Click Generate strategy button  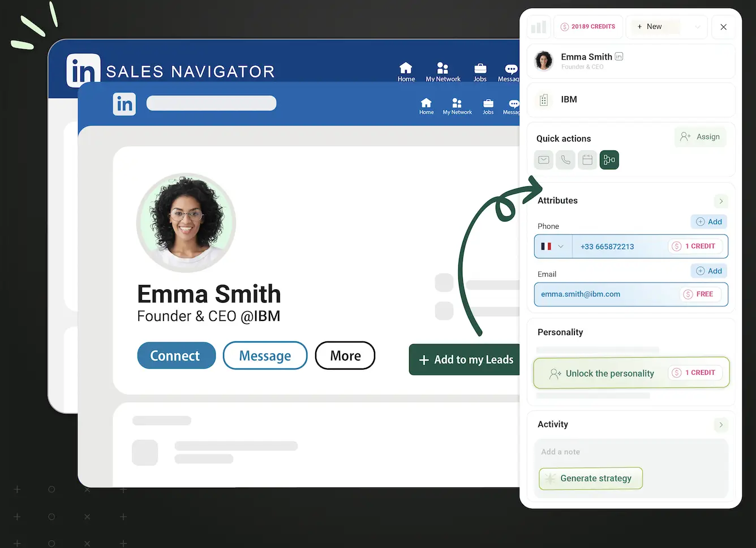point(591,478)
